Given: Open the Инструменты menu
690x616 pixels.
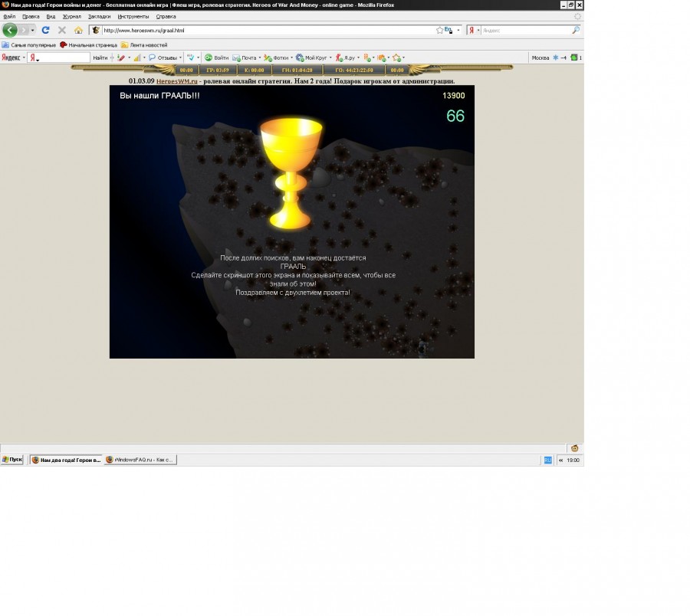Looking at the screenshot, I should pyautogui.click(x=133, y=16).
